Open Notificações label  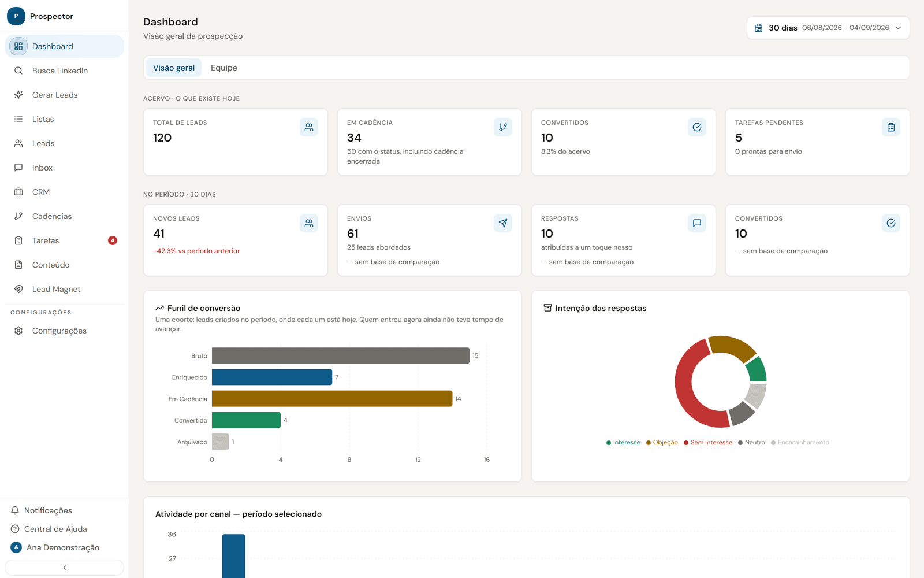[48, 510]
